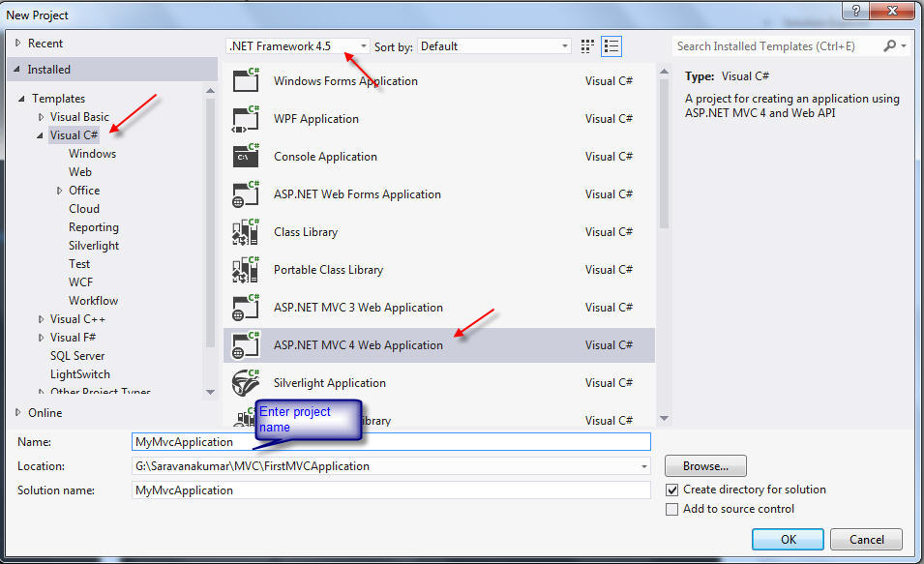Screen dimensions: 924x564
Task: Click the Cancel button
Action: tap(866, 539)
